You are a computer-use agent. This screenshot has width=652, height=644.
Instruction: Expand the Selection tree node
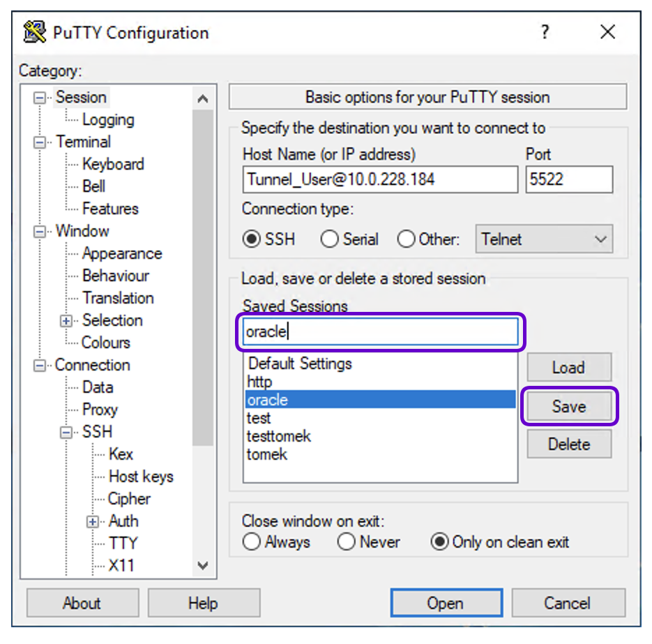(x=67, y=321)
